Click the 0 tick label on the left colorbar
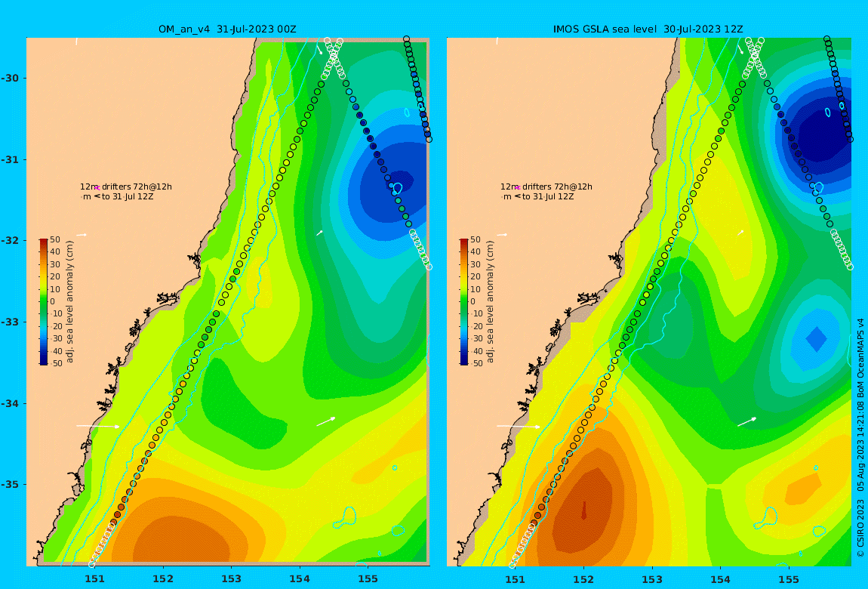The image size is (868, 589). tap(53, 302)
